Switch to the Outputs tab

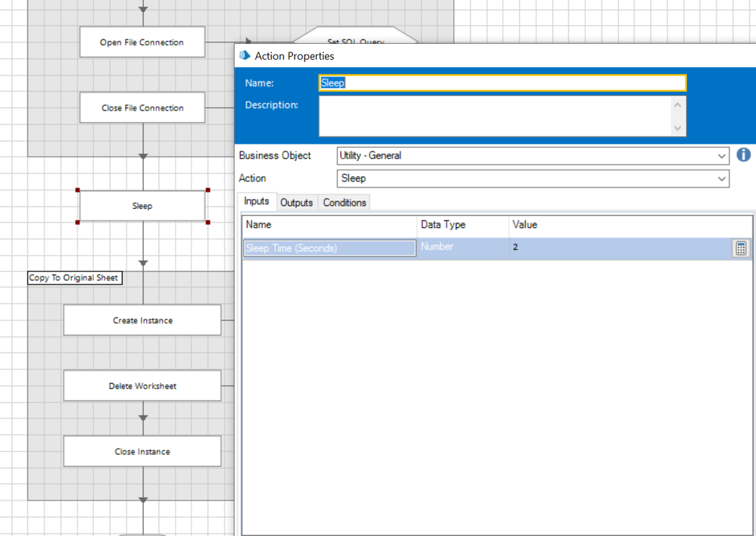296,203
